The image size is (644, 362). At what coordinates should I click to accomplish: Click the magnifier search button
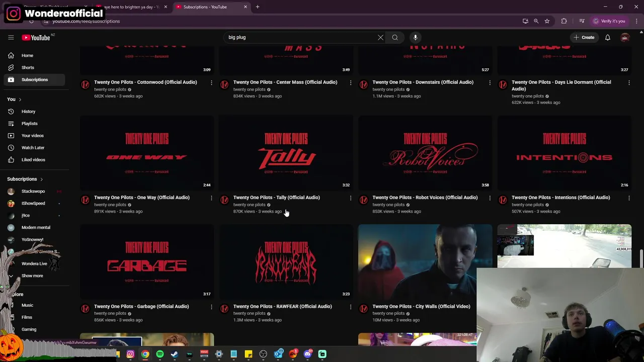tap(395, 37)
